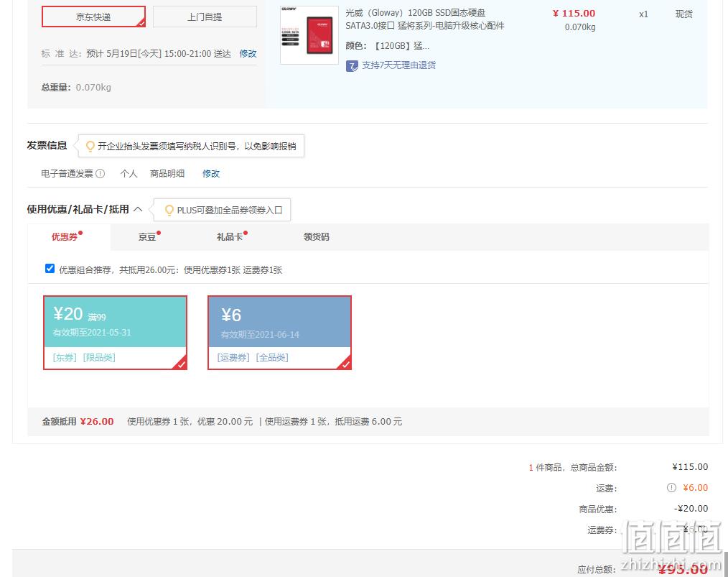Toggle the ¥20 满99 coupon card
Image resolution: width=728 pixels, height=577 pixels.
115,333
